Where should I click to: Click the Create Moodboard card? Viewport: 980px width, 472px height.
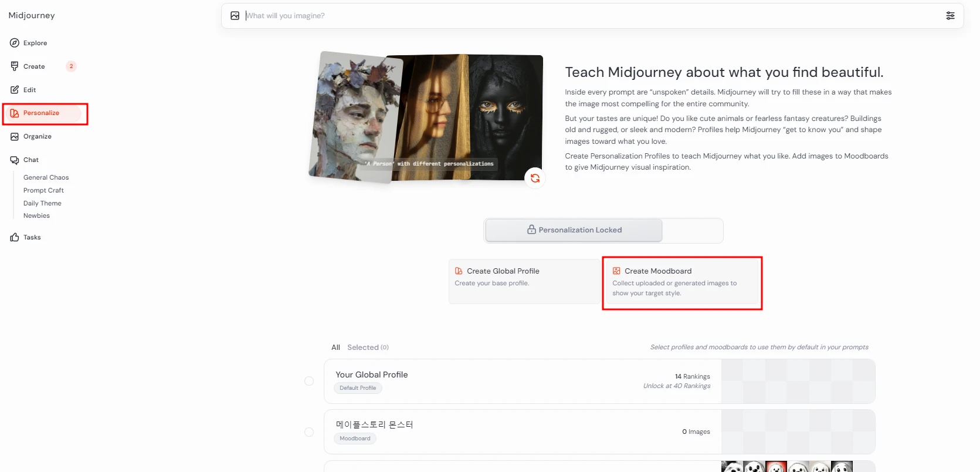[683, 281]
